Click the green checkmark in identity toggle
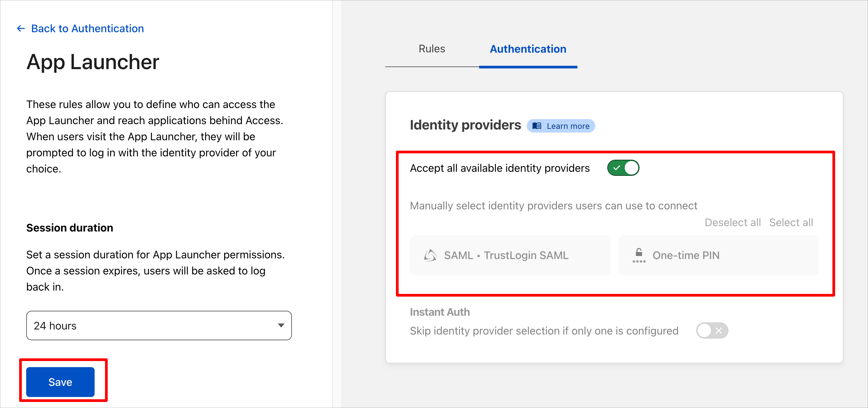 [616, 168]
